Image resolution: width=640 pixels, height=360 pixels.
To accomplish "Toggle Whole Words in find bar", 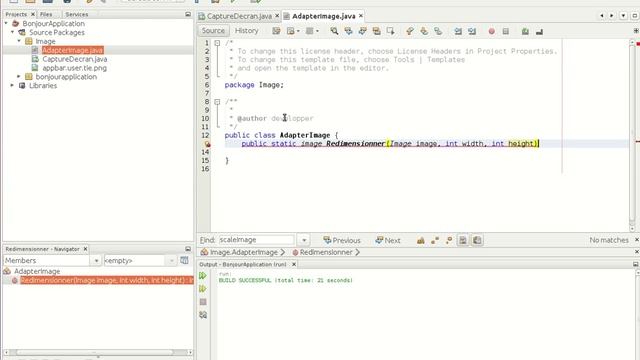I will [435, 240].
